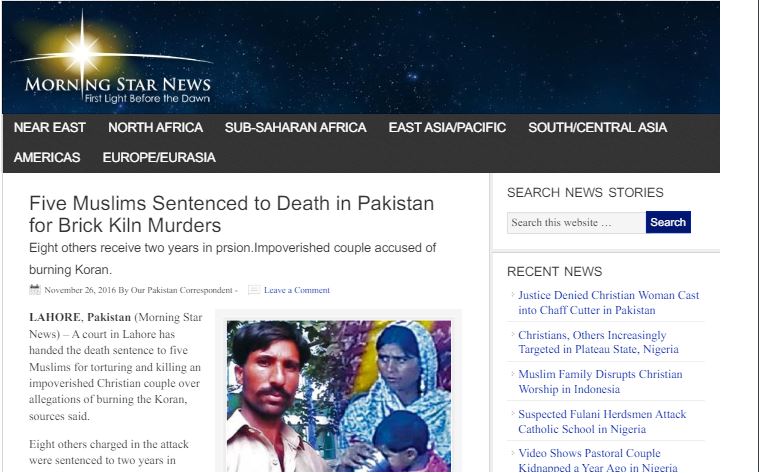Select Europe/Eurasia menu item

pos(159,157)
